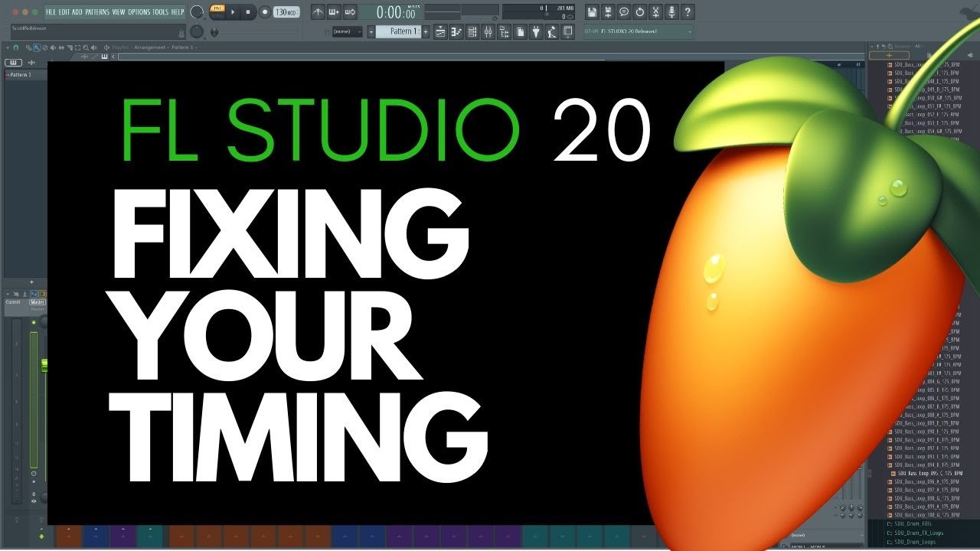Open the audio editor scissors icon
Screen dimensions: 980x551
[655, 12]
